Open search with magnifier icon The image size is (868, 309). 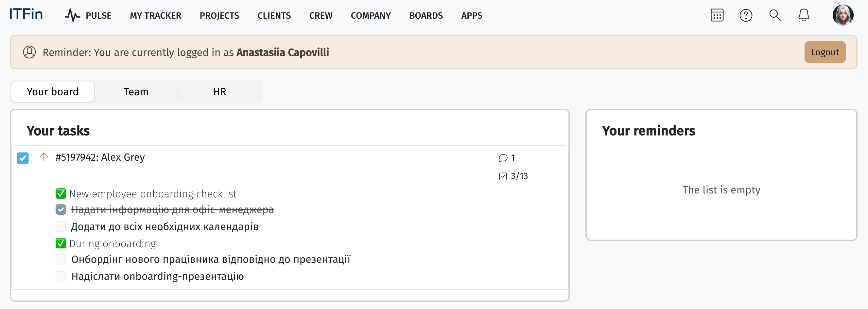tap(775, 15)
